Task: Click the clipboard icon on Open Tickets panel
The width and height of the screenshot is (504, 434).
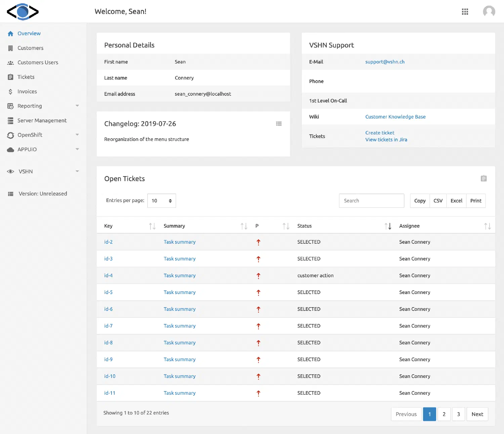Action: coord(484,178)
